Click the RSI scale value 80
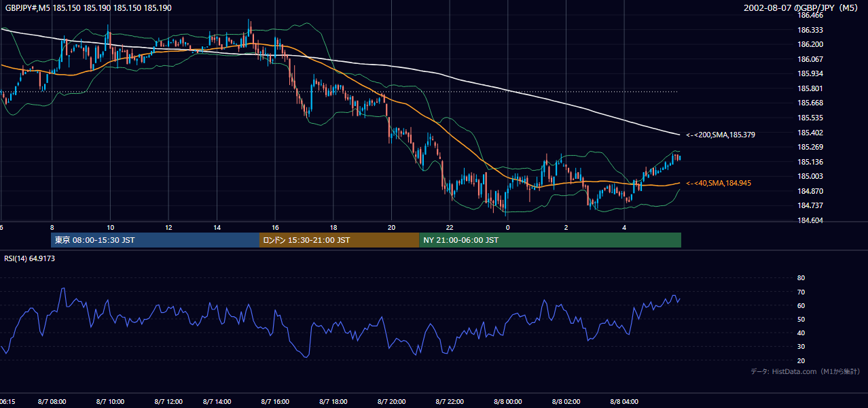Screen dimensions: 868x408 click(801, 278)
